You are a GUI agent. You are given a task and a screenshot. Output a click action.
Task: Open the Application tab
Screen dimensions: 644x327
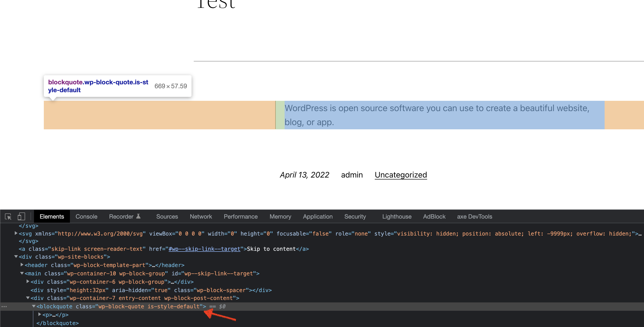(318, 216)
